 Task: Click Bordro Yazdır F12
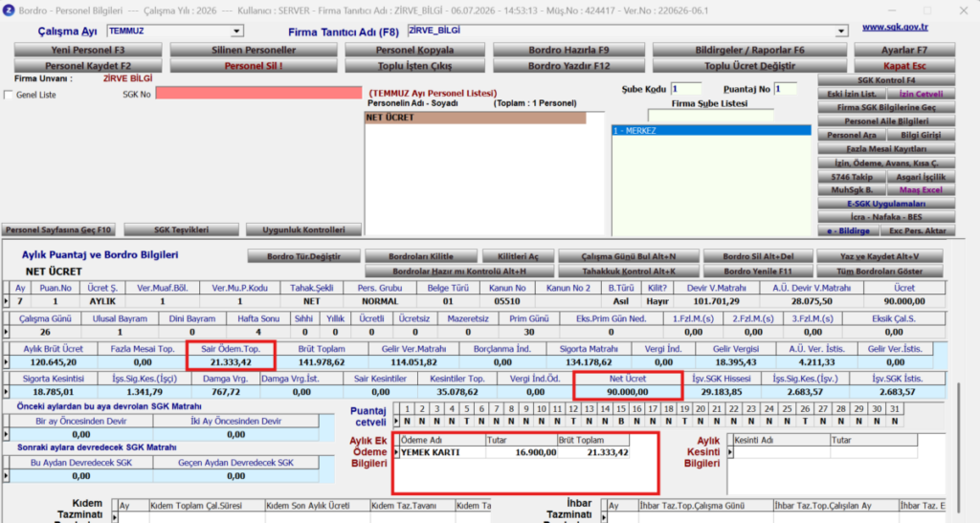pos(568,66)
